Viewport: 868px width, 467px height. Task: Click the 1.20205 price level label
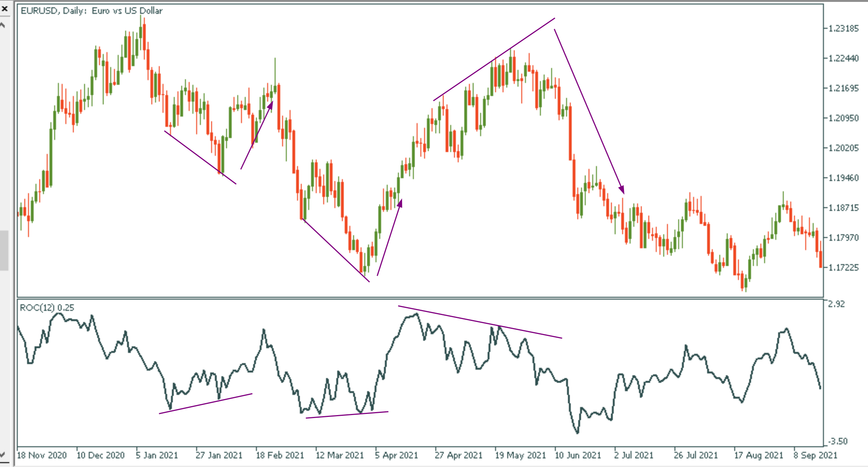click(x=844, y=148)
